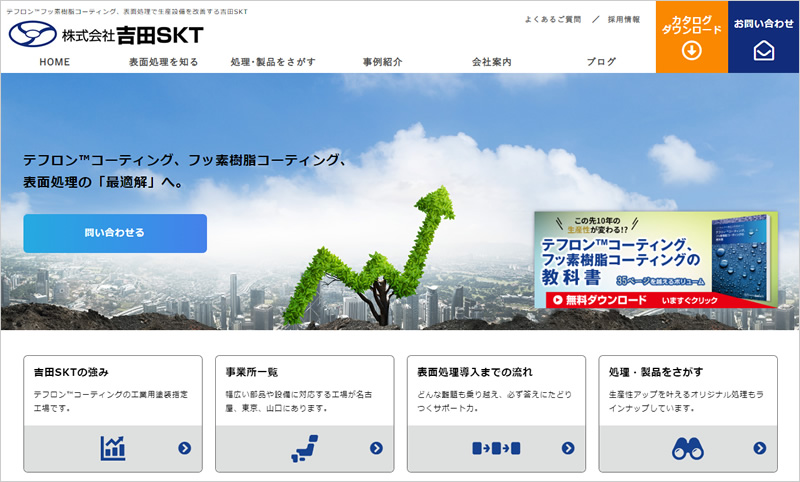The width and height of the screenshot is (800, 482).
Task: Click the hero headline テフロン™コーティング、フッ素樹脂コーティング
Action: 186,160
